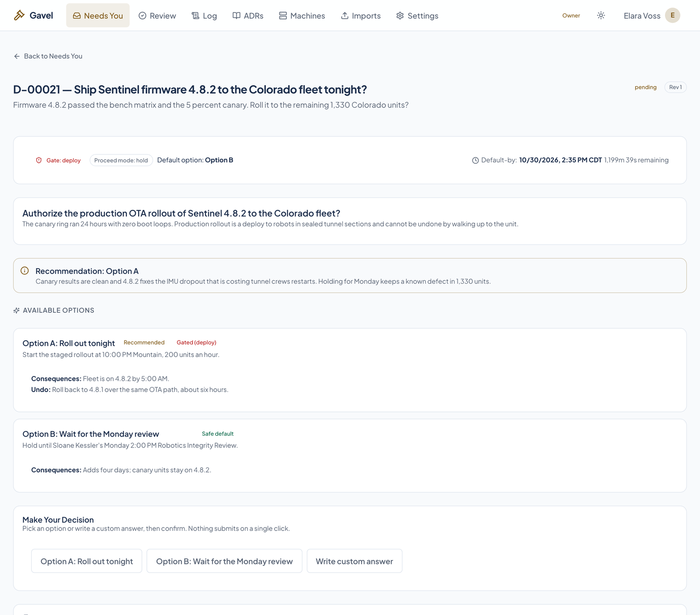Open the Imports tab
The height and width of the screenshot is (615, 700).
coord(361,16)
